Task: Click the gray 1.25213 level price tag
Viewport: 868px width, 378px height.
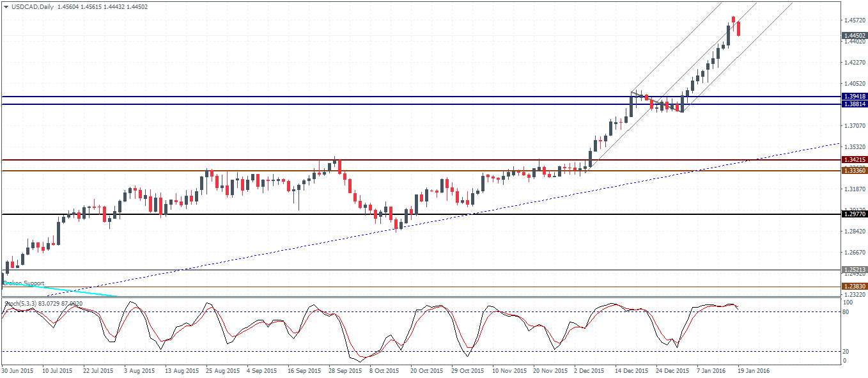Action: pyautogui.click(x=855, y=270)
